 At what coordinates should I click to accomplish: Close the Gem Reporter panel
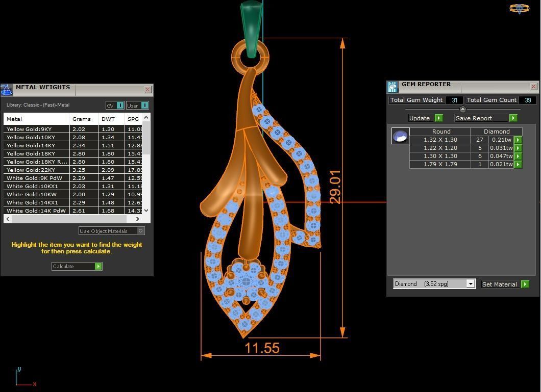click(533, 87)
